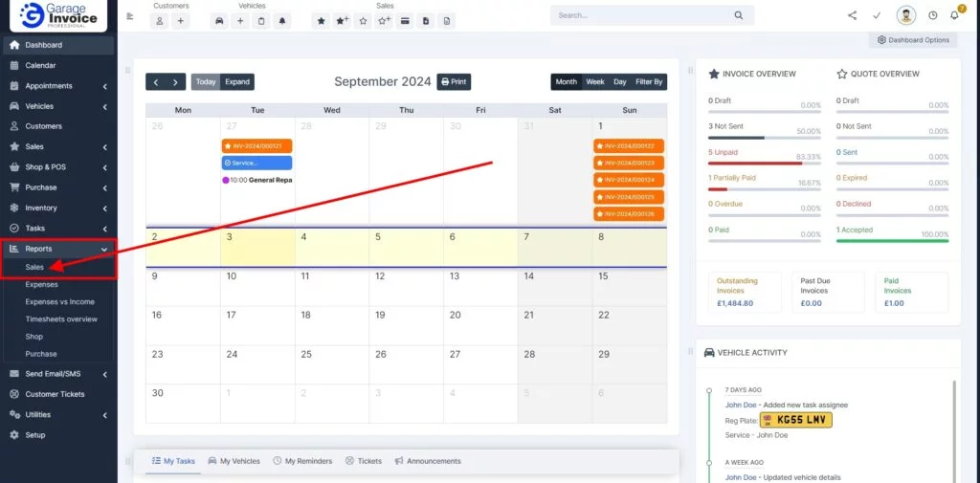The image size is (980, 483).
Task: Open the timer clock icon in header
Action: click(933, 15)
